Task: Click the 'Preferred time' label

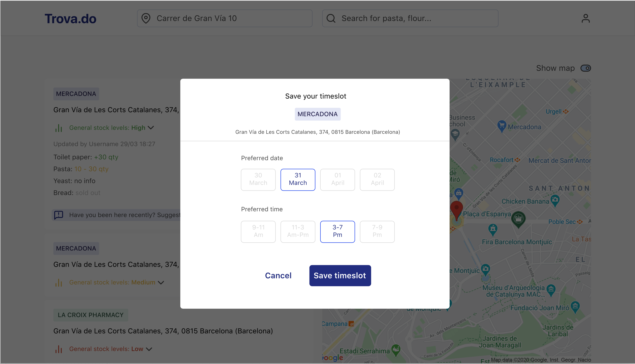Action: pyautogui.click(x=261, y=209)
